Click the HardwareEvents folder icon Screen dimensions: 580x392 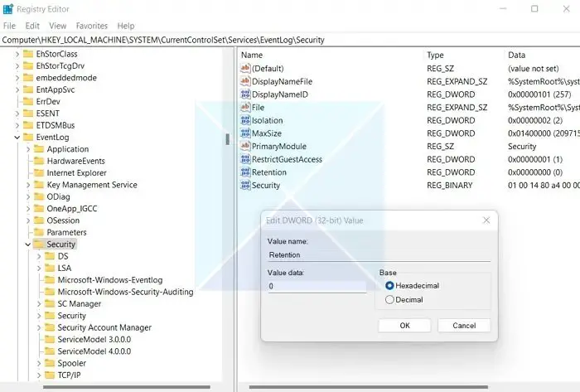[39, 161]
